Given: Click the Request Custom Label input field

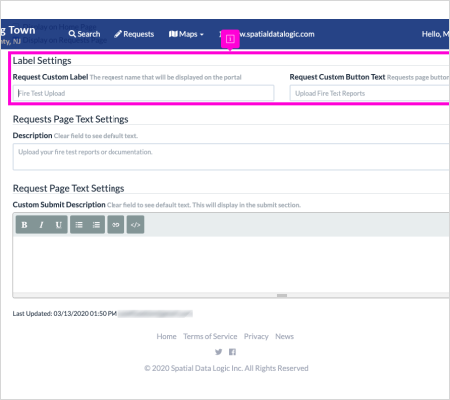Looking at the screenshot, I should tap(143, 93).
